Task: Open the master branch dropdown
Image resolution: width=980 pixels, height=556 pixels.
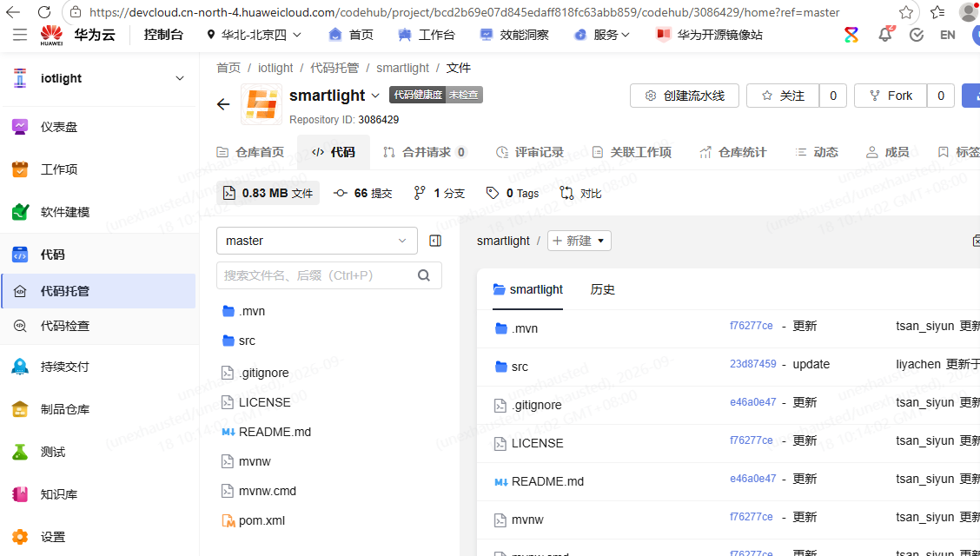Action: [x=317, y=241]
